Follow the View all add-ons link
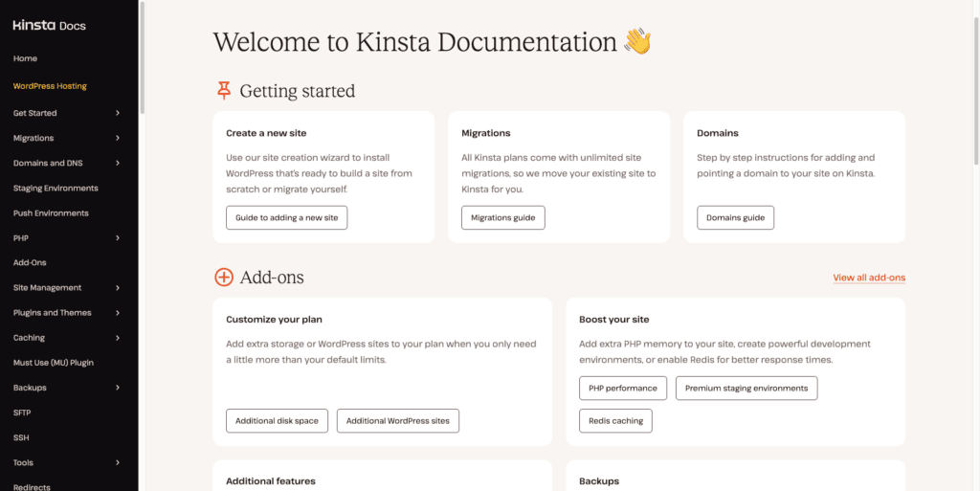This screenshot has width=980, height=491. [869, 278]
